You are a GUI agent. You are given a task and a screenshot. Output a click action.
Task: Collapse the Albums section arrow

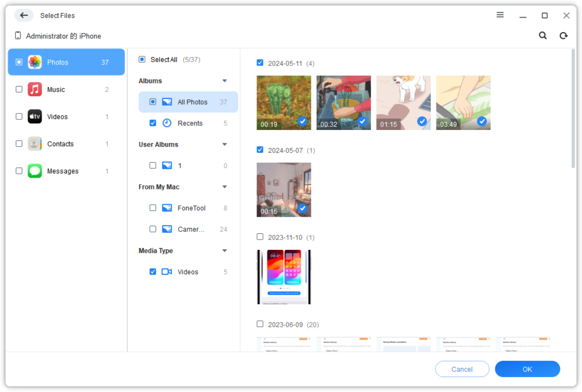click(x=225, y=81)
